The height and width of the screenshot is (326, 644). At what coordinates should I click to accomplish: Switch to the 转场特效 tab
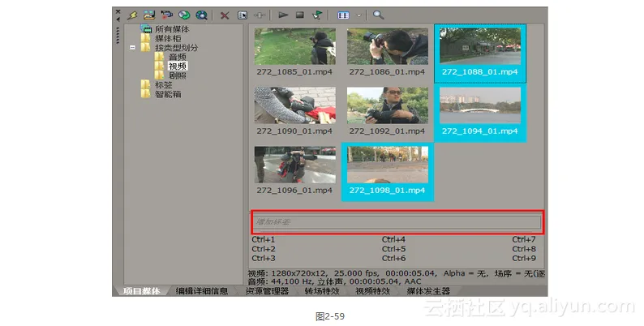pos(322,291)
